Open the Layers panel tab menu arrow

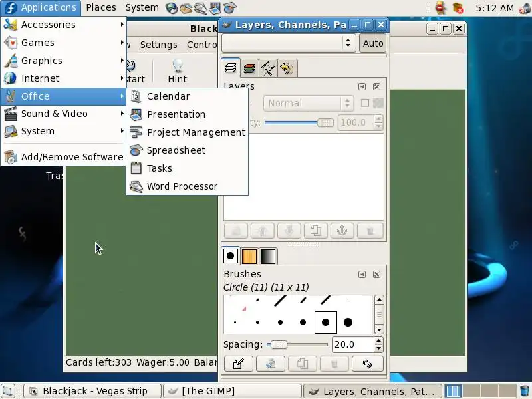click(362, 87)
